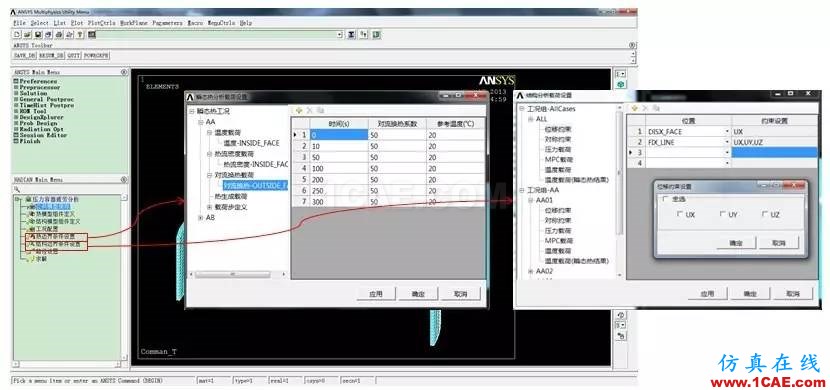
Task: Check the UX checkbox
Action: coord(680,214)
